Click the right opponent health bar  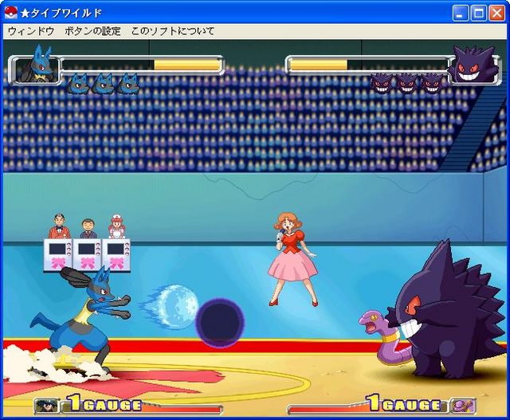(x=367, y=65)
